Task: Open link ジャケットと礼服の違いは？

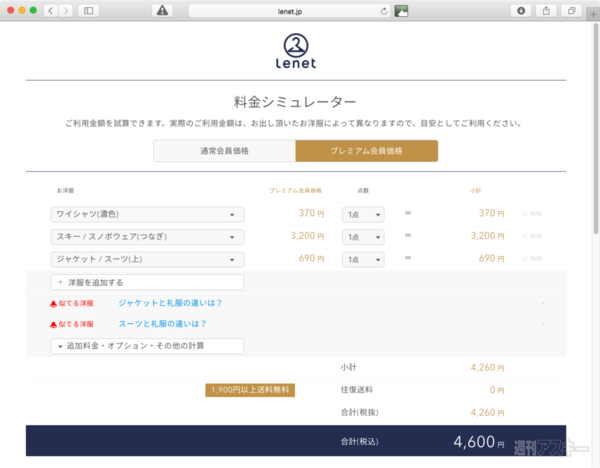Action: tap(170, 303)
